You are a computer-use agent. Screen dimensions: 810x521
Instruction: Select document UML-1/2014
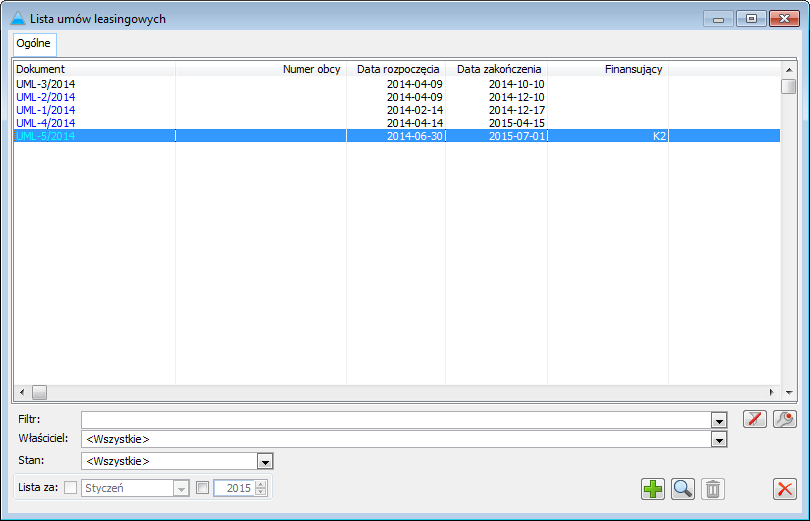45,110
